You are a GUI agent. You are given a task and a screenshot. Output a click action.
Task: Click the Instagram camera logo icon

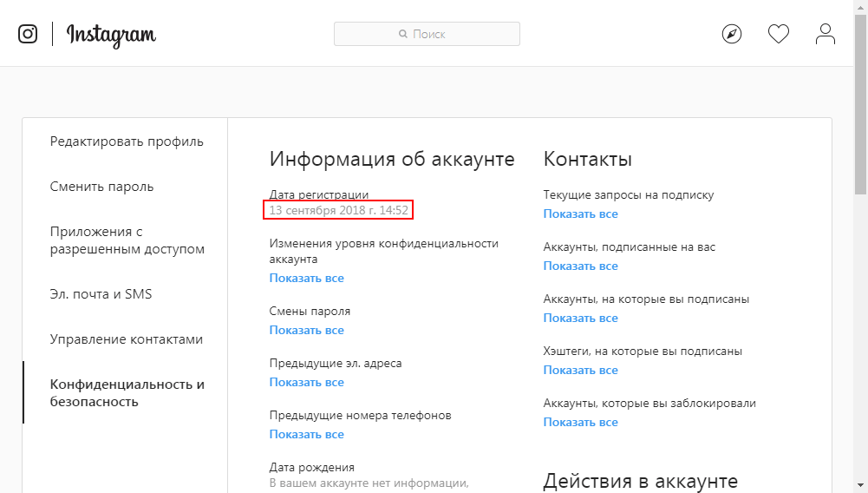click(x=28, y=34)
